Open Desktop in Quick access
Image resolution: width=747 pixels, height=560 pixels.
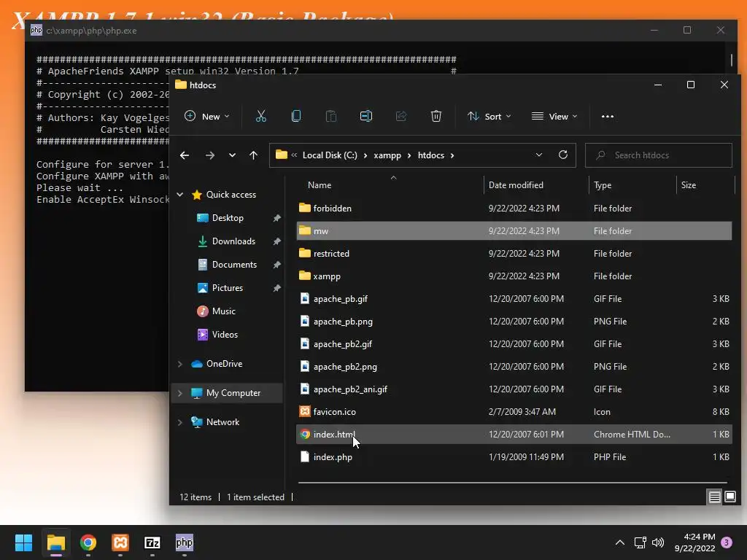228,217
